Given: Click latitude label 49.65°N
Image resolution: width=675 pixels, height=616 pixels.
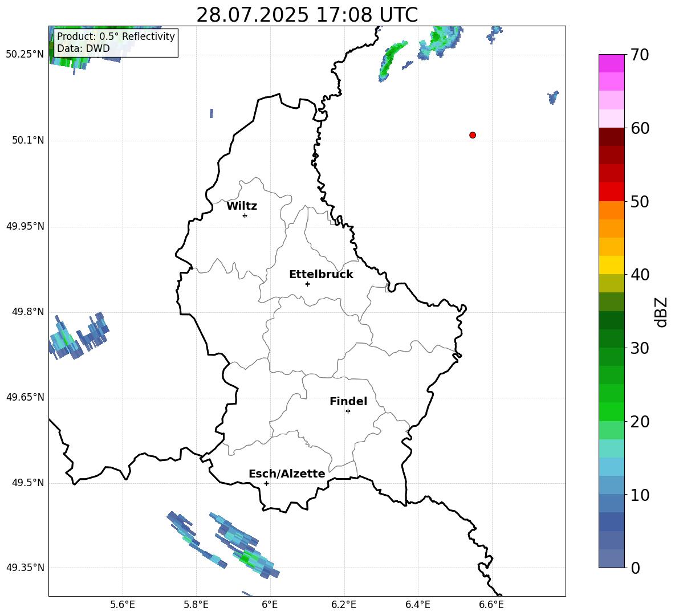Looking at the screenshot, I should pos(25,397).
